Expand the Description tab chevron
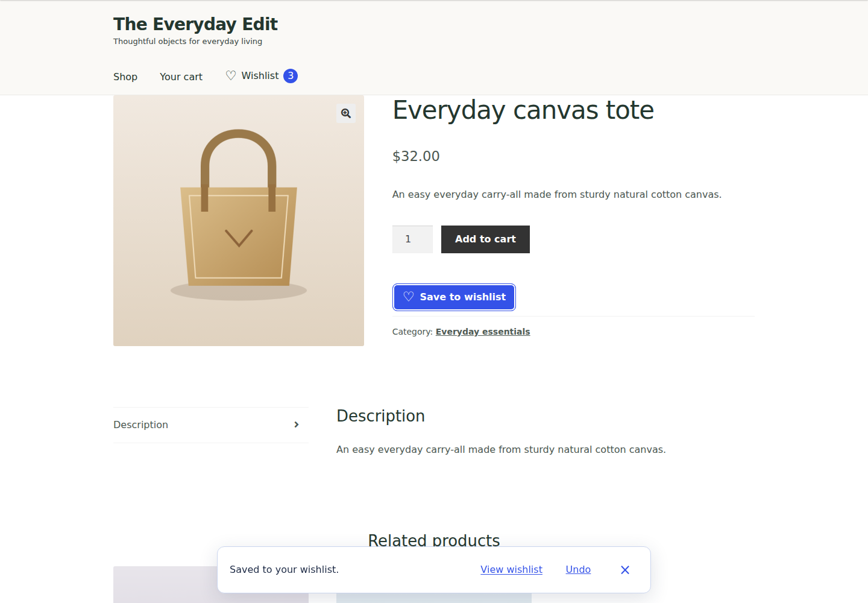 click(297, 425)
